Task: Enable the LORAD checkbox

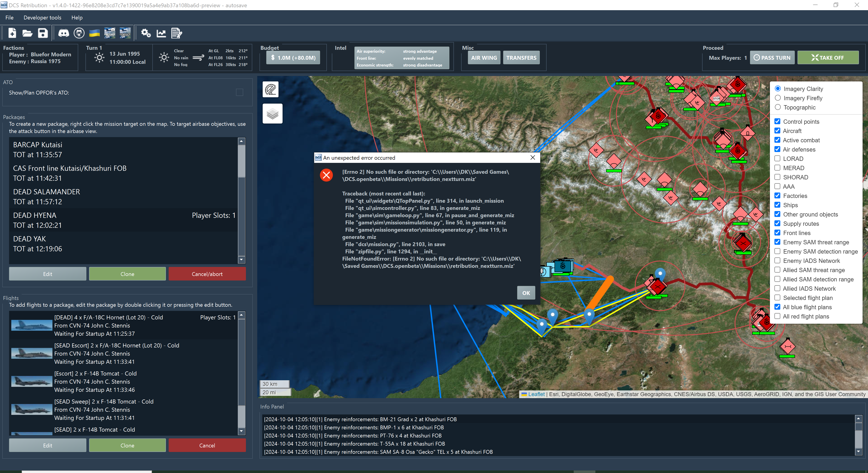Action: (777, 158)
